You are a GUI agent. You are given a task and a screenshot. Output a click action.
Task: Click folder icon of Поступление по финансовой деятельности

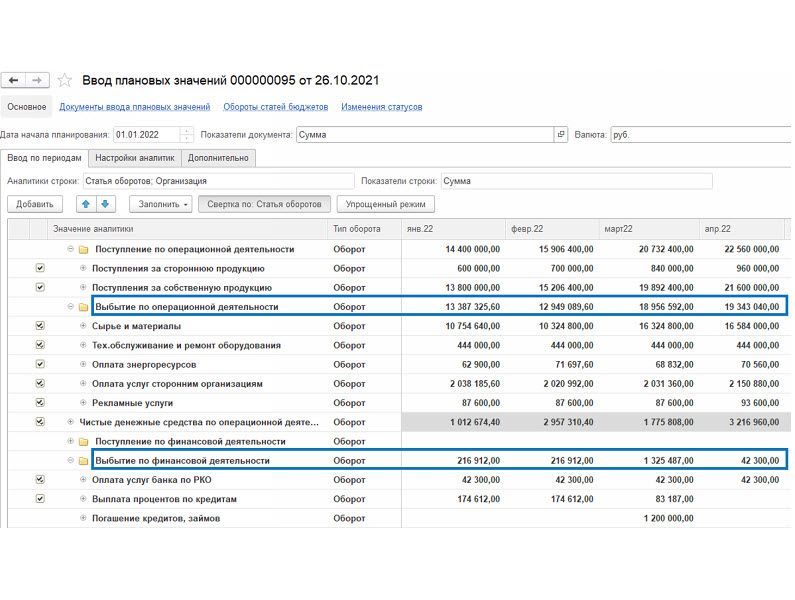click(84, 442)
